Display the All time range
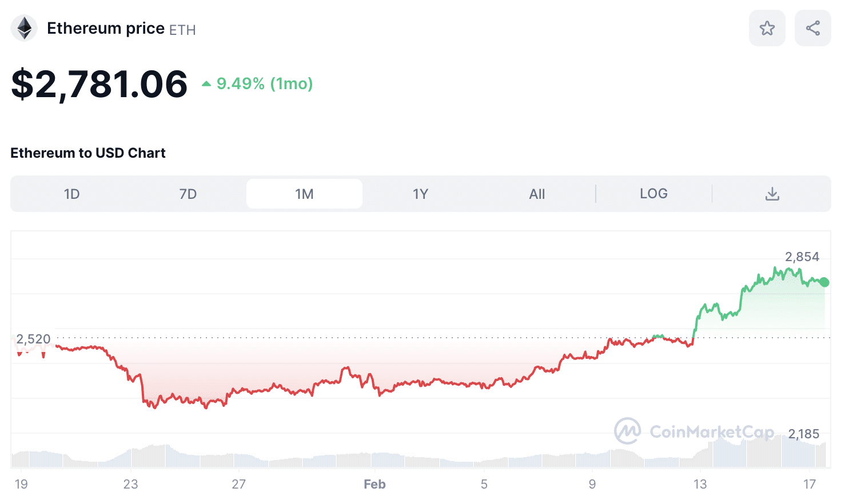The width and height of the screenshot is (845, 504). coord(537,194)
